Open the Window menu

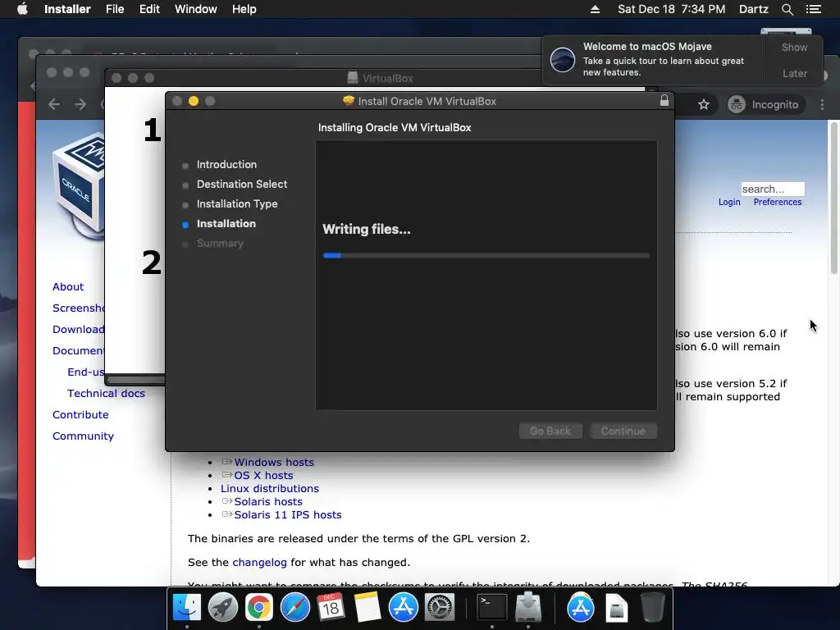click(195, 9)
